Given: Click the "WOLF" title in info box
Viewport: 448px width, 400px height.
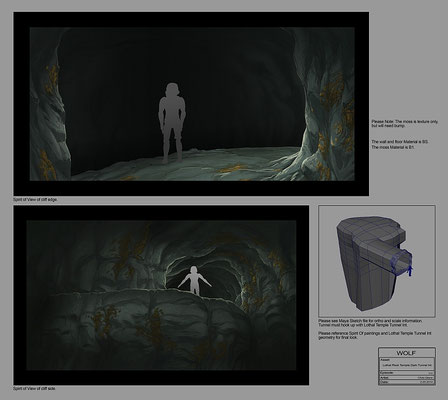Looking at the screenshot, I should tap(406, 353).
